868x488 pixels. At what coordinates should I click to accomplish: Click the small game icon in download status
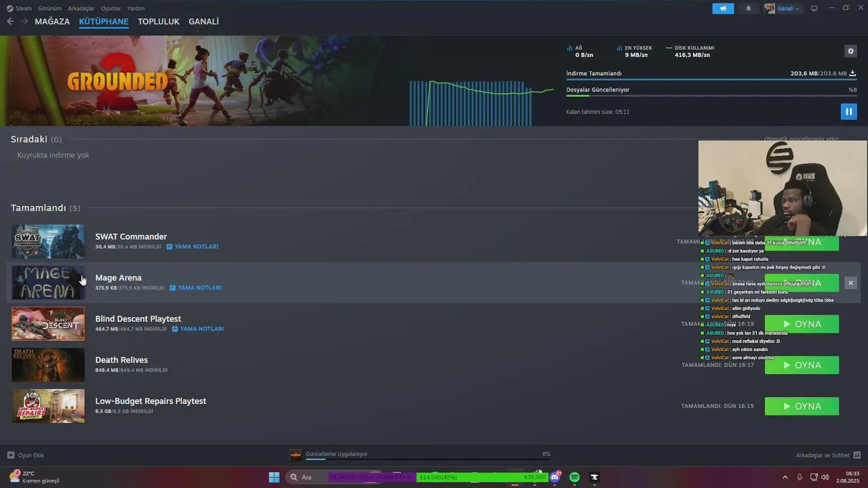pos(296,455)
